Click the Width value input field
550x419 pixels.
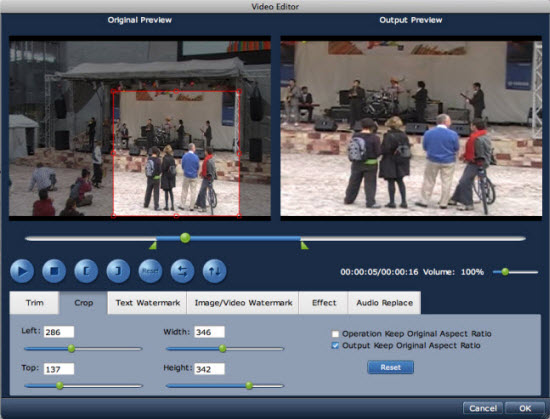point(209,332)
